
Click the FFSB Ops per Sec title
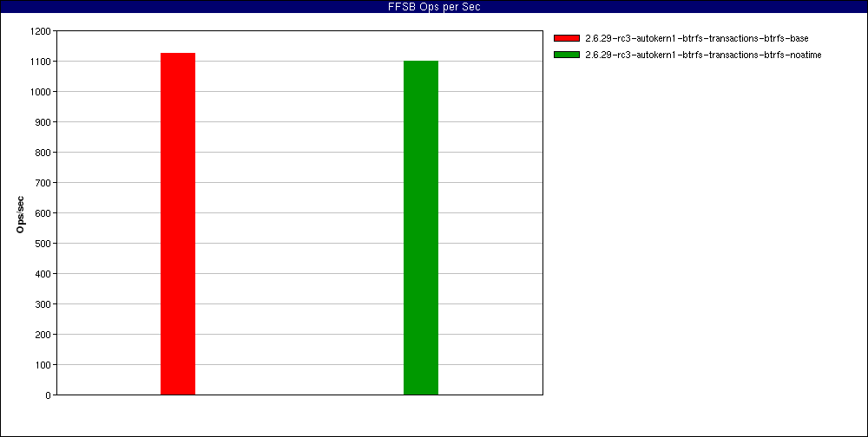click(434, 7)
